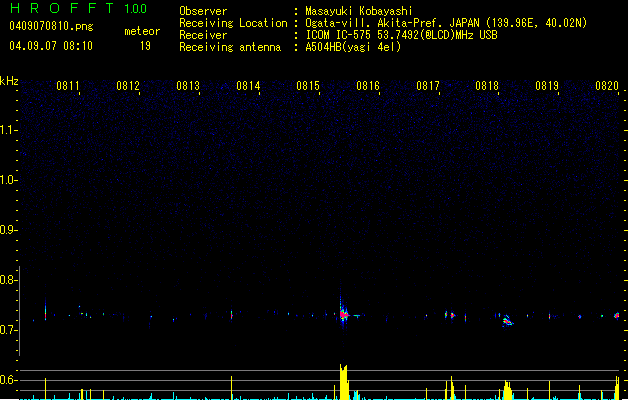Click the 0819 time marker
Screen dimensions: 629x400
coord(547,86)
